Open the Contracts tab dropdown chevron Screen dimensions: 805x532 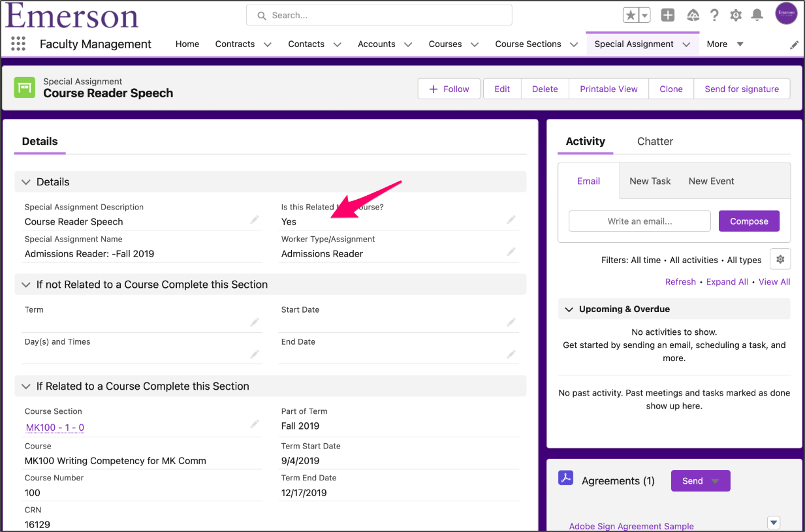(267, 44)
